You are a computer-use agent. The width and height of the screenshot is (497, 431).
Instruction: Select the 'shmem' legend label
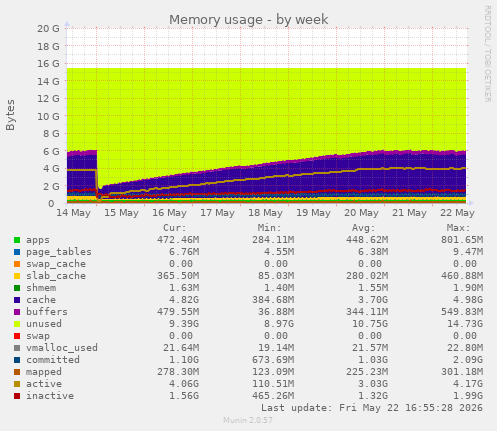pos(41,288)
